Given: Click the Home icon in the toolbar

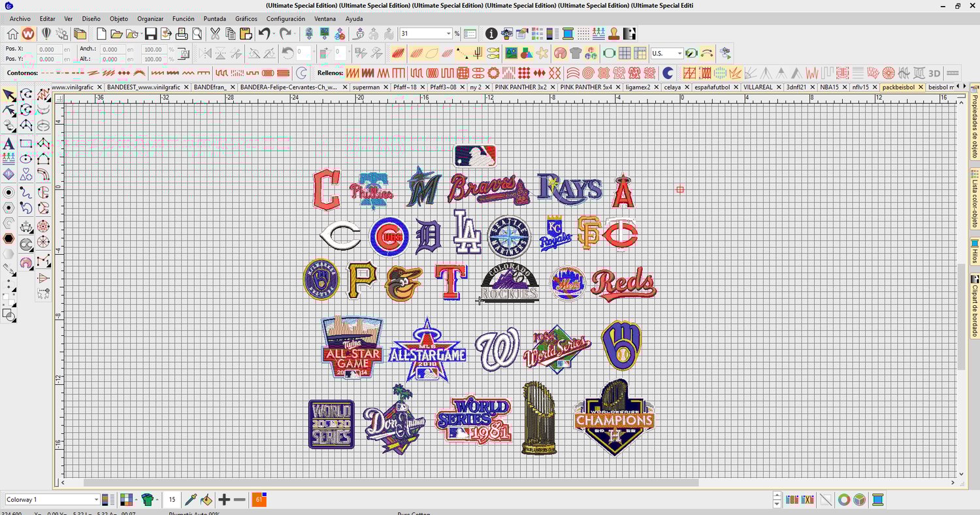Looking at the screenshot, I should [12, 33].
